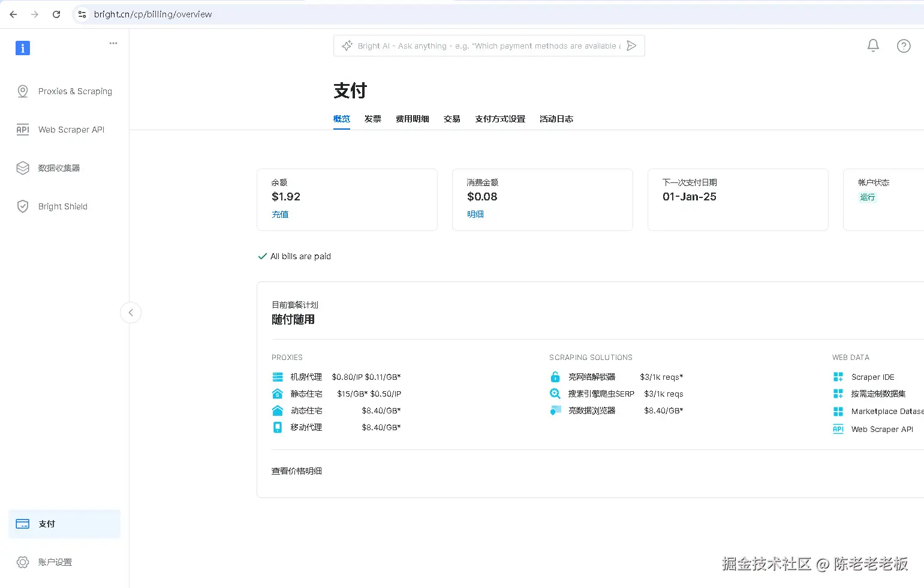Click the 运行 account status badge
924x588 pixels.
tap(868, 197)
